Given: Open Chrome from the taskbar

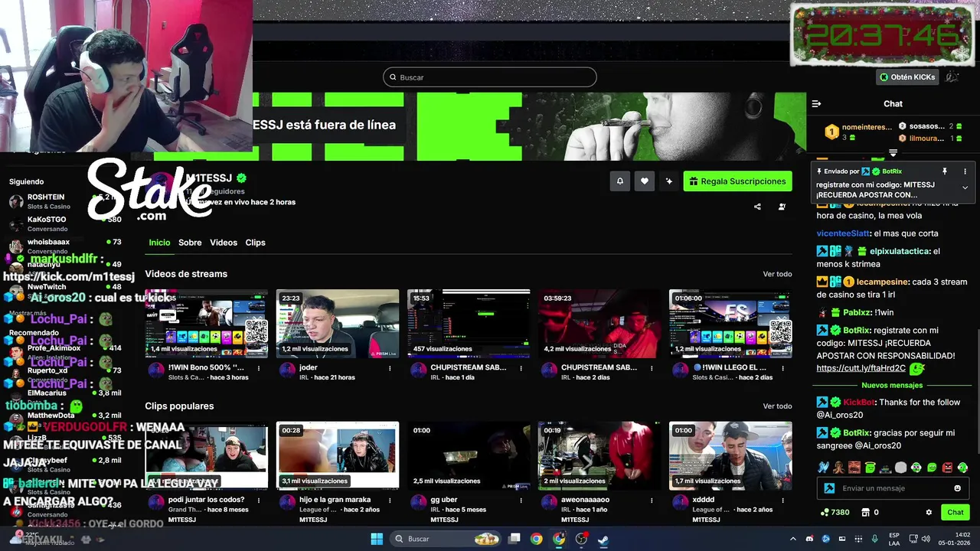Looking at the screenshot, I should pos(537,539).
